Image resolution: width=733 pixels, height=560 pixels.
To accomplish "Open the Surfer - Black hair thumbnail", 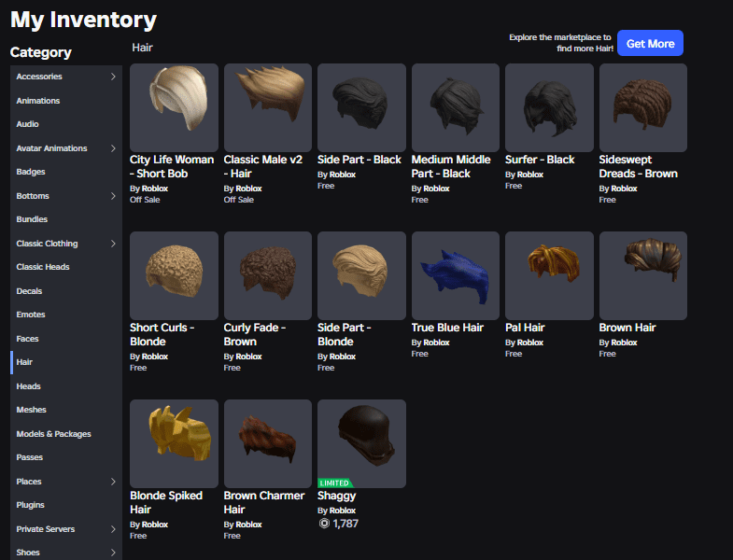I will tap(549, 107).
